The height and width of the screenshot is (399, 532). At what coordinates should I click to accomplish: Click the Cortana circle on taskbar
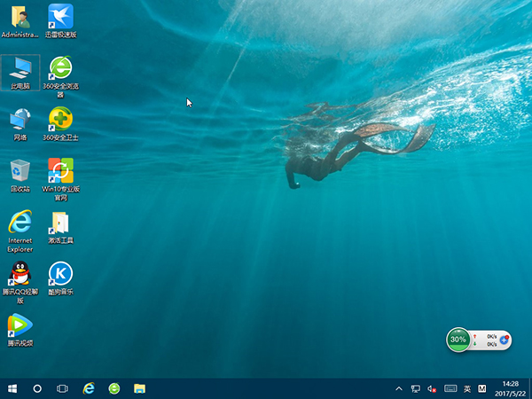click(x=37, y=388)
